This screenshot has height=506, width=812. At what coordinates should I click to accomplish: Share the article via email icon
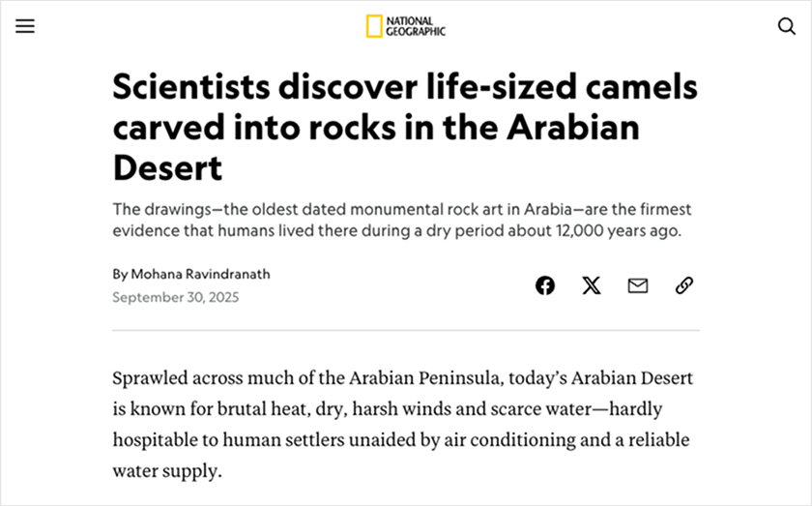(x=638, y=285)
